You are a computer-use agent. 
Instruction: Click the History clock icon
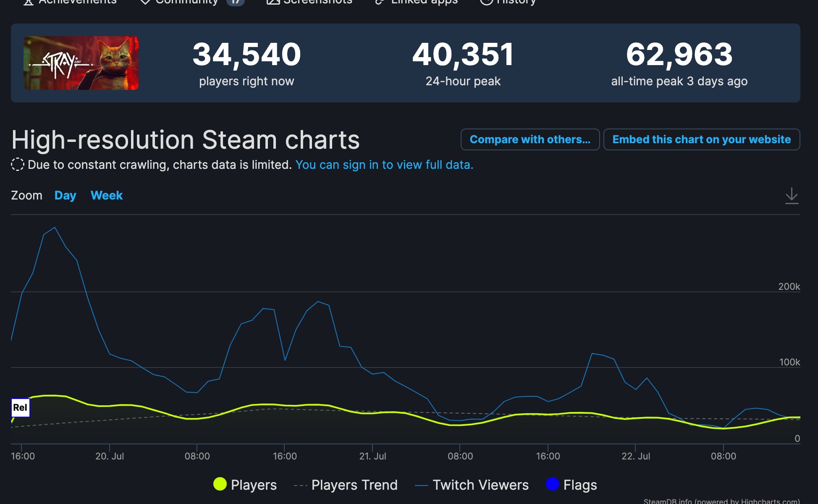click(486, 2)
